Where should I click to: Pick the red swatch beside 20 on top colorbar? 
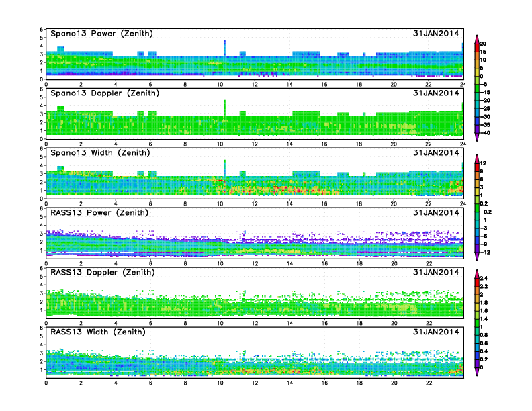point(477,48)
